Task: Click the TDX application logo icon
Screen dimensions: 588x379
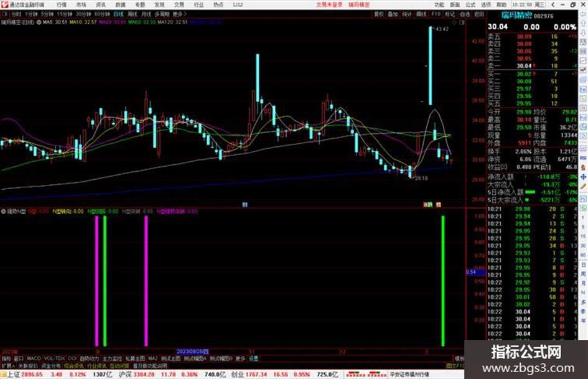Action: click(4, 4)
